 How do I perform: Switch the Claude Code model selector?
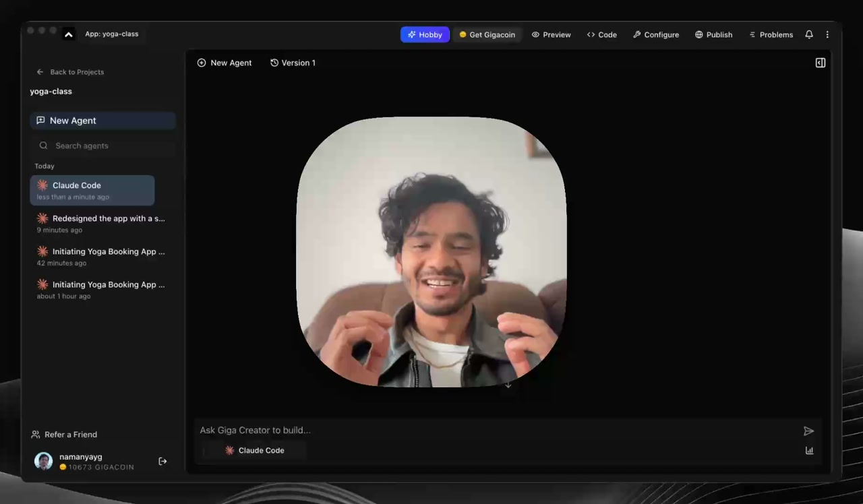pos(255,450)
